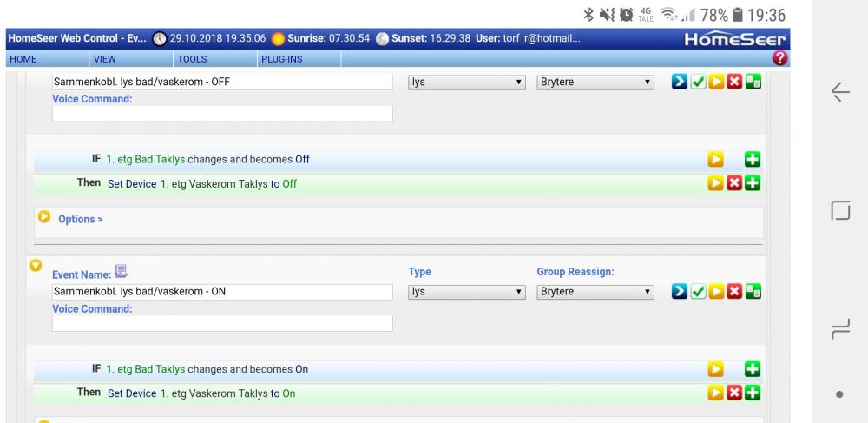868x423 pixels.
Task: Add condition with green plus on 'becomes Off' row
Action: [x=753, y=160]
